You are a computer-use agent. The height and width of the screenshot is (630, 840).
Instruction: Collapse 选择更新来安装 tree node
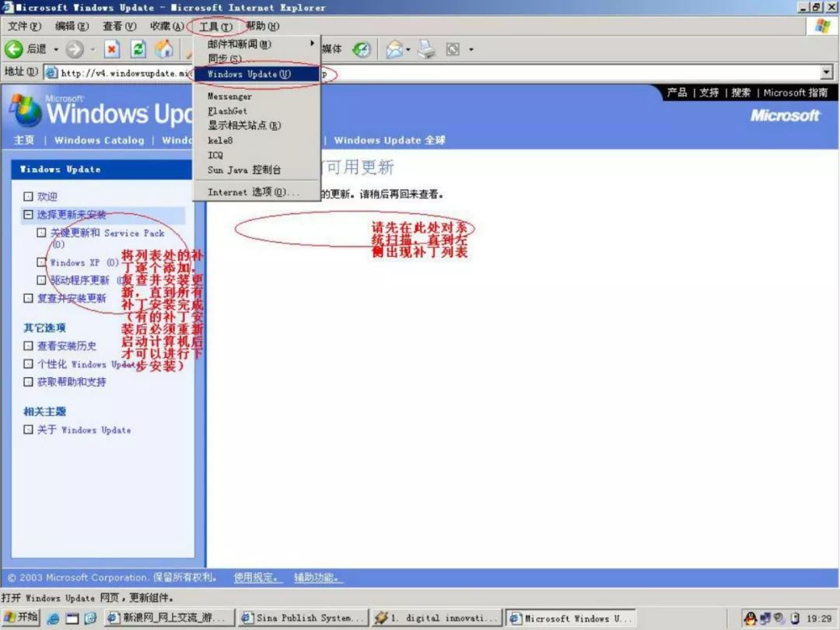[x=28, y=215]
